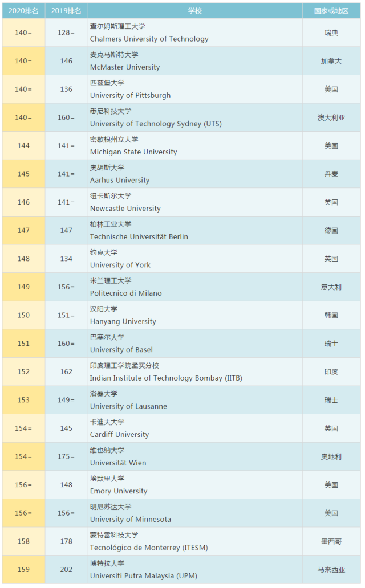The width and height of the screenshot is (365, 588).
Task: Select Newcastle University text
Action: pos(125,209)
